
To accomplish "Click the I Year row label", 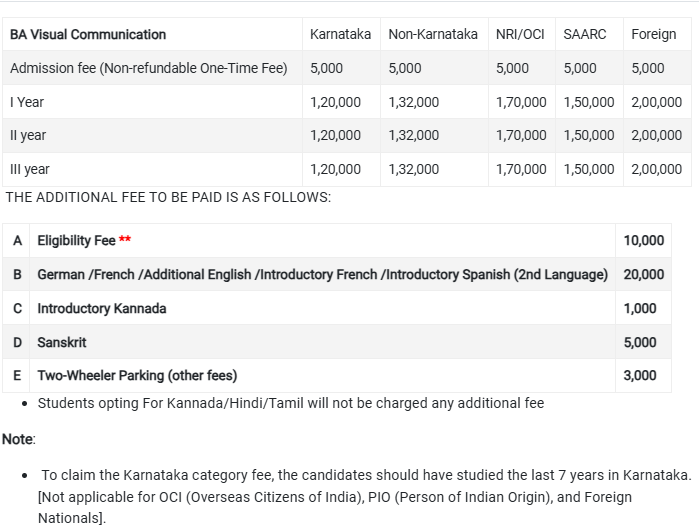I will pos(27,102).
